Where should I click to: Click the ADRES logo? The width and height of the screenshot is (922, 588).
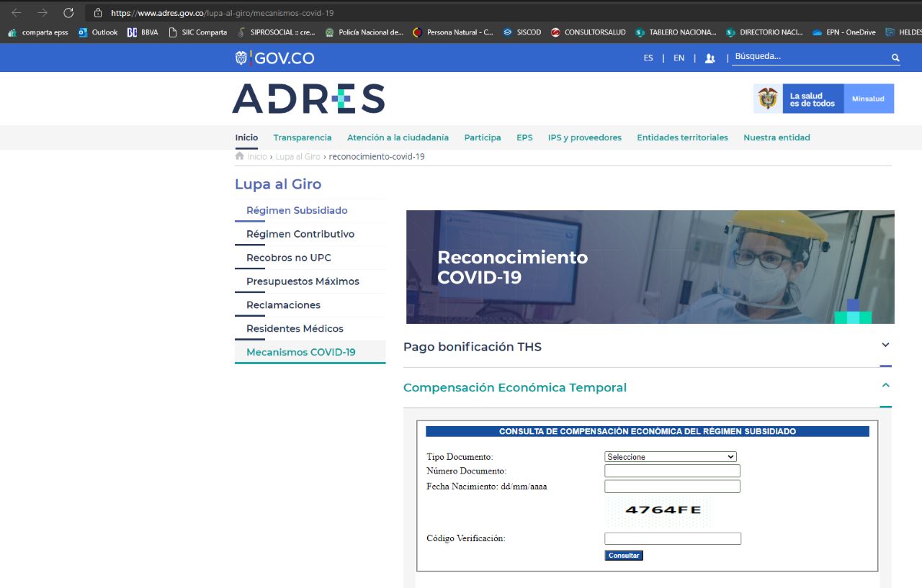(x=308, y=99)
